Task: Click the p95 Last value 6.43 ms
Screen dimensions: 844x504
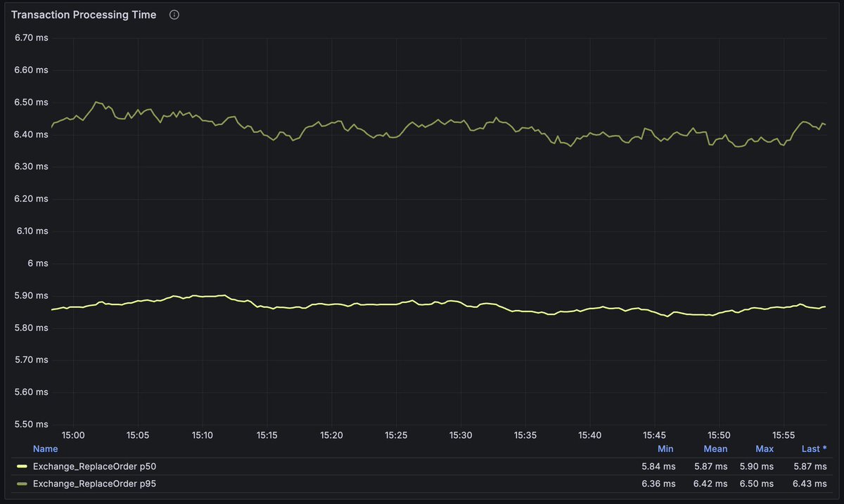Action: pyautogui.click(x=810, y=484)
